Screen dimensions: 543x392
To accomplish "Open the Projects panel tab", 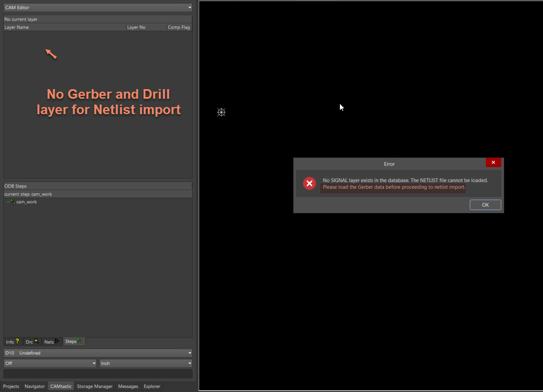I will coord(11,386).
